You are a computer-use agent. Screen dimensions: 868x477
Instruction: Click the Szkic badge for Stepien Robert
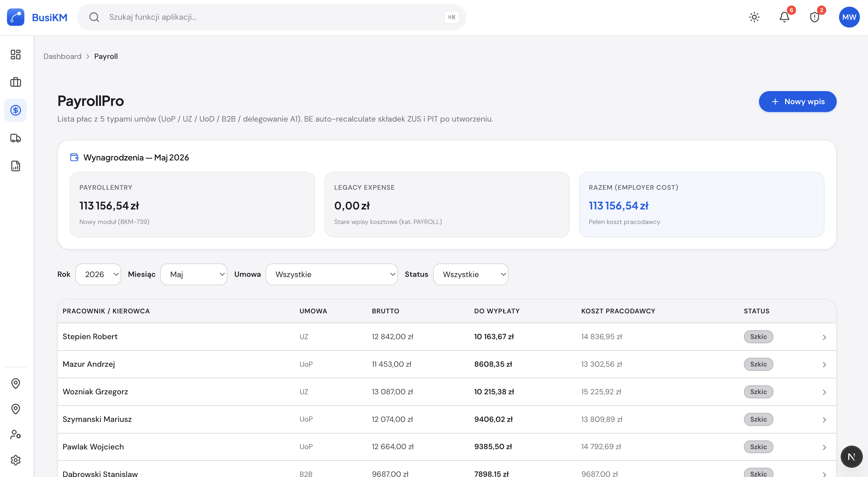click(x=758, y=337)
